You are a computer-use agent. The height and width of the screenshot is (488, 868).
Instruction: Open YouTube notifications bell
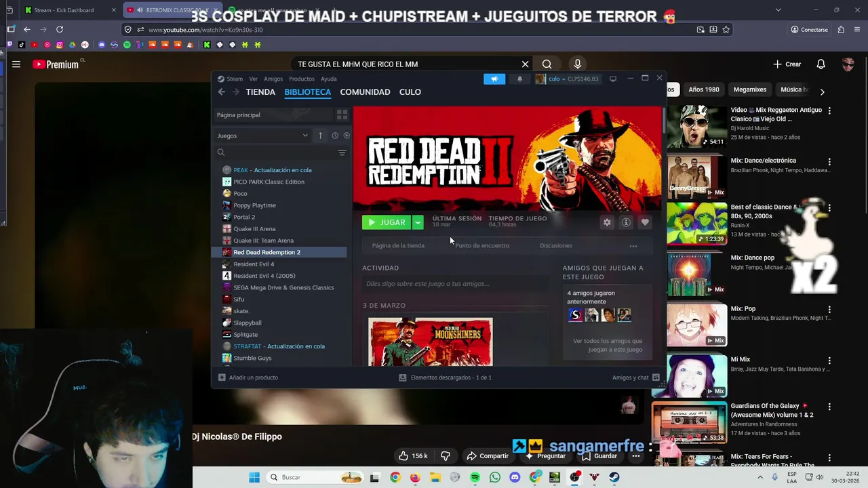(x=821, y=64)
